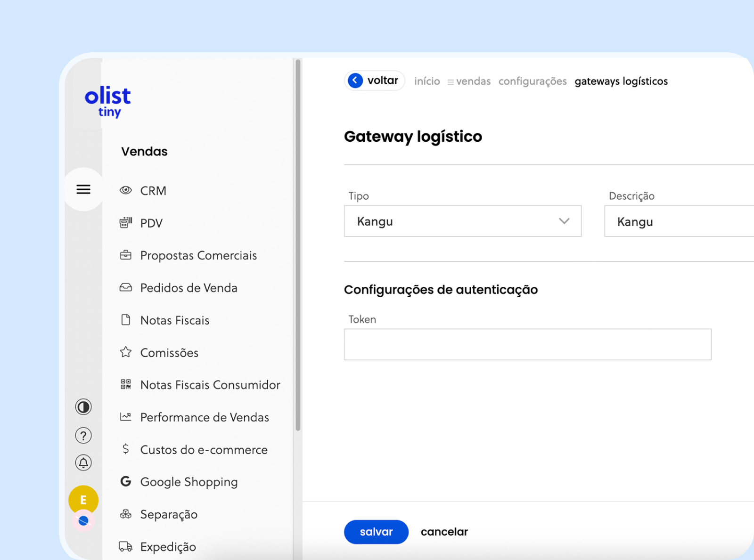Screen dimensions: 754x560
Task: Open Expedição section
Action: (x=168, y=547)
